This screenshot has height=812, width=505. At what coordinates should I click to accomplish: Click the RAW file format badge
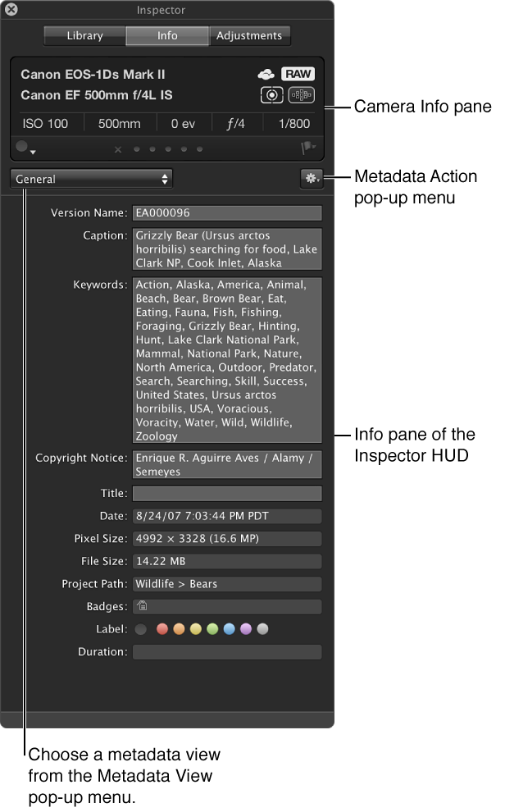[298, 74]
